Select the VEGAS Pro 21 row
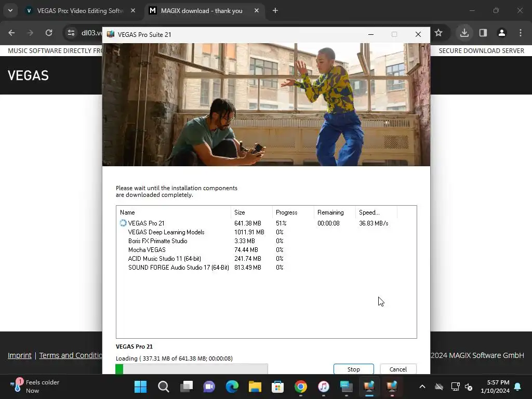This screenshot has width=532, height=399. pyautogui.click(x=267, y=223)
